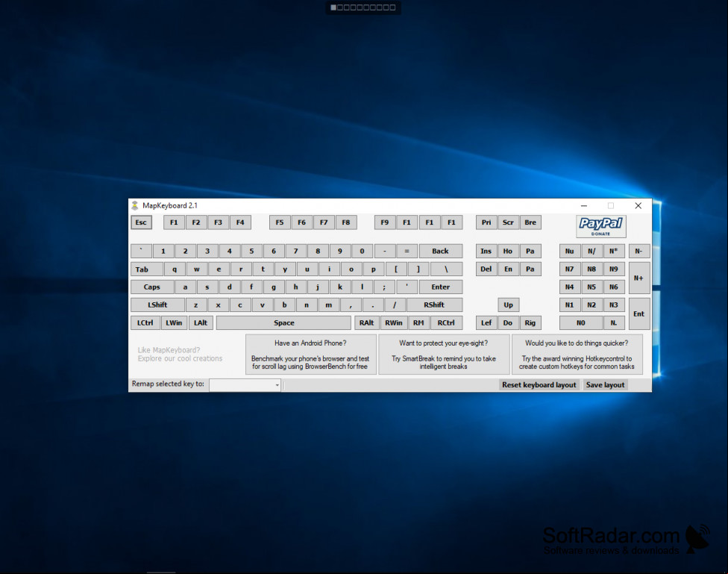
Task: Select the g key
Action: pyautogui.click(x=274, y=287)
